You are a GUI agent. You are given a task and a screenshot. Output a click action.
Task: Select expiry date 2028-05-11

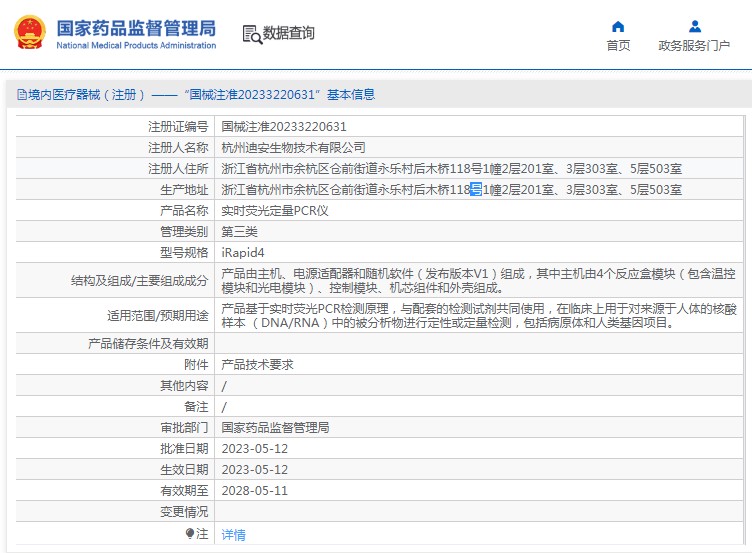point(255,491)
